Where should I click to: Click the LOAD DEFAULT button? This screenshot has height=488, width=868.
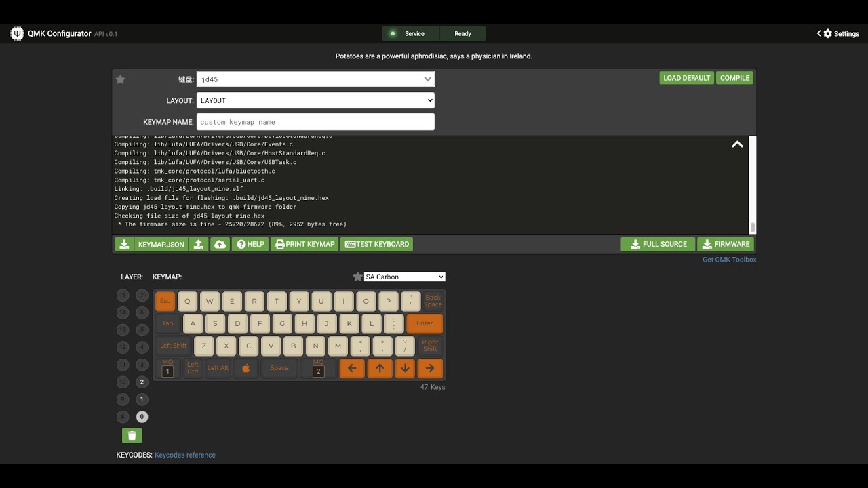tap(686, 78)
